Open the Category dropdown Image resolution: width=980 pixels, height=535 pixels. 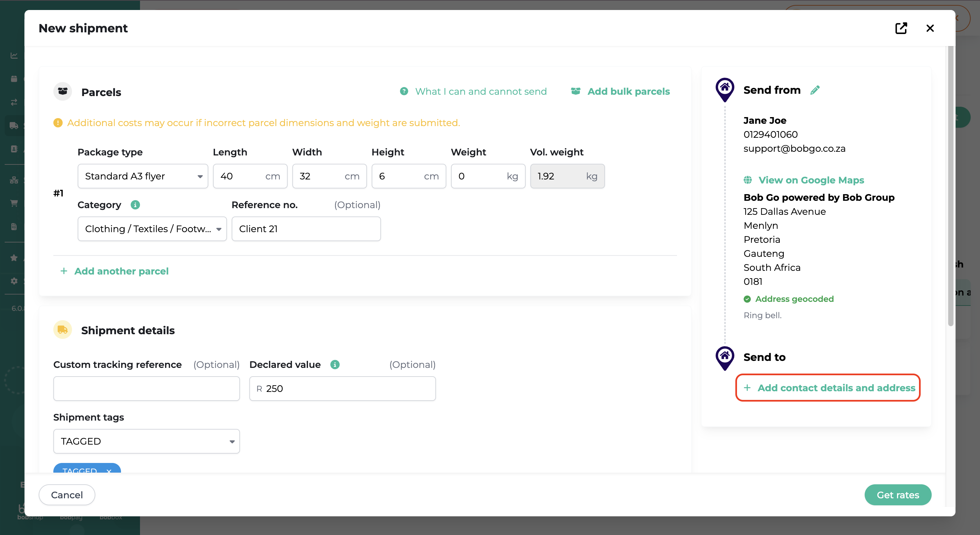click(x=152, y=229)
